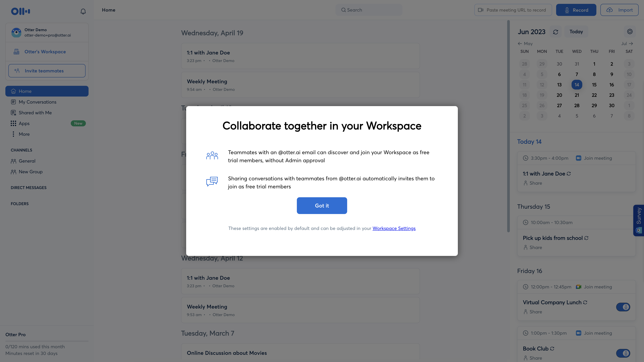This screenshot has height=362, width=644.
Task: Click recurring icon next to Pick up kids
Action: [586, 238]
